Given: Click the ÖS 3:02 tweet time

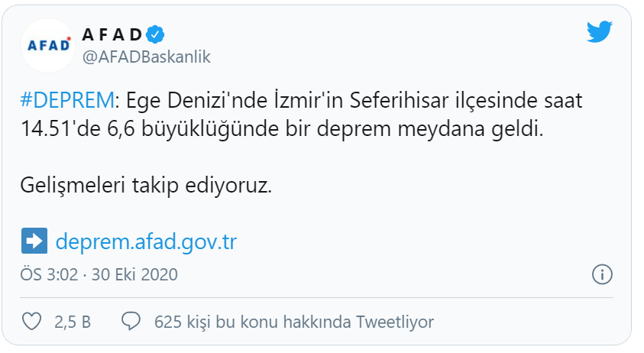Looking at the screenshot, I should 50,274.
